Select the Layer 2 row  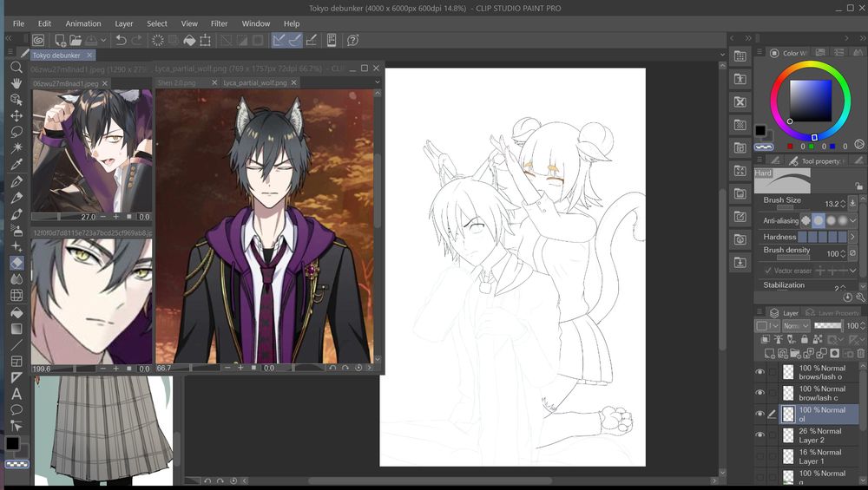[x=819, y=434]
